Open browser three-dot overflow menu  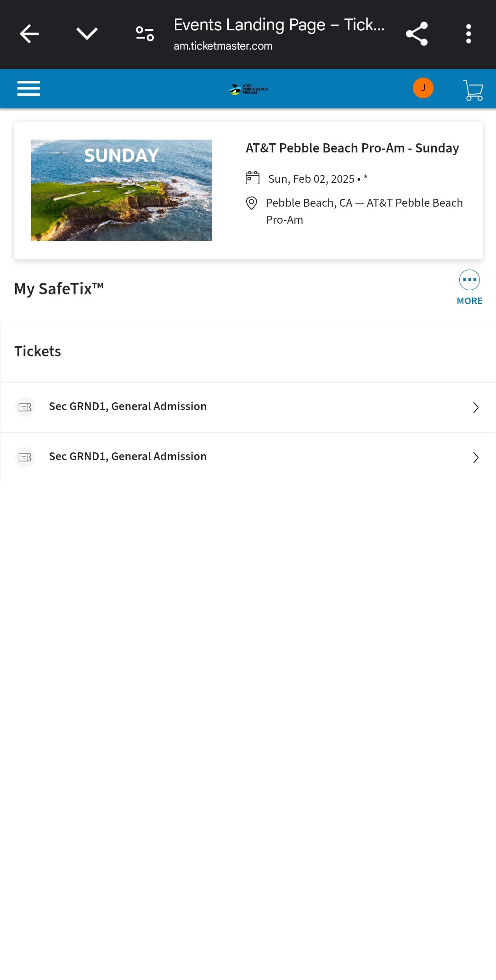click(468, 34)
